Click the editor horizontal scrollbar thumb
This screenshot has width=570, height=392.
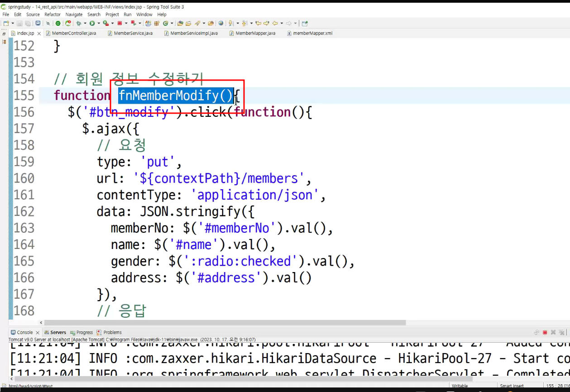[225, 323]
